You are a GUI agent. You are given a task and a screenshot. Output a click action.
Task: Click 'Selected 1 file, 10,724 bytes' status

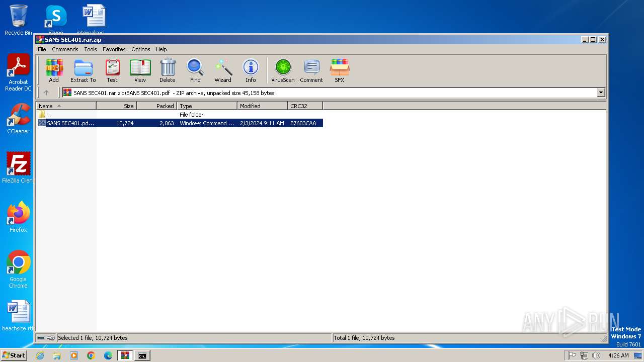[93, 338]
